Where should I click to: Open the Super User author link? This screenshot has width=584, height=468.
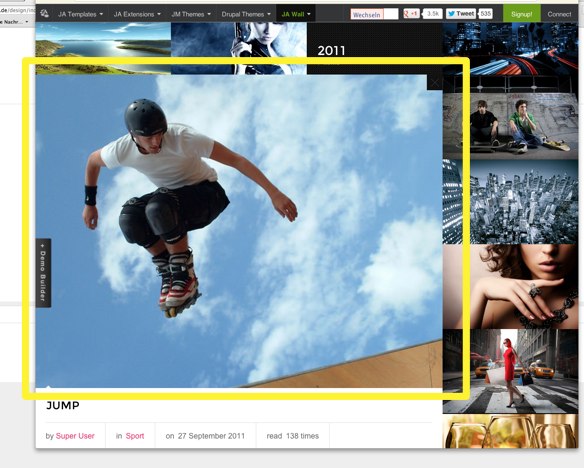click(75, 436)
